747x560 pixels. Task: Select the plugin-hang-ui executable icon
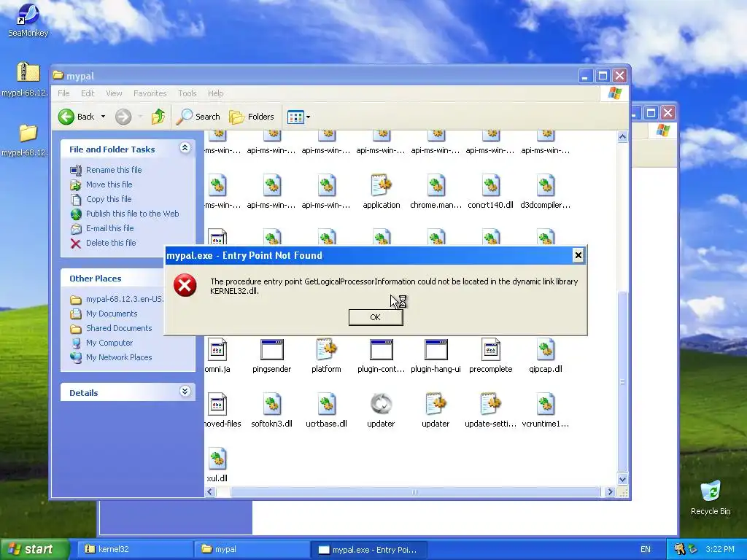[x=436, y=349]
